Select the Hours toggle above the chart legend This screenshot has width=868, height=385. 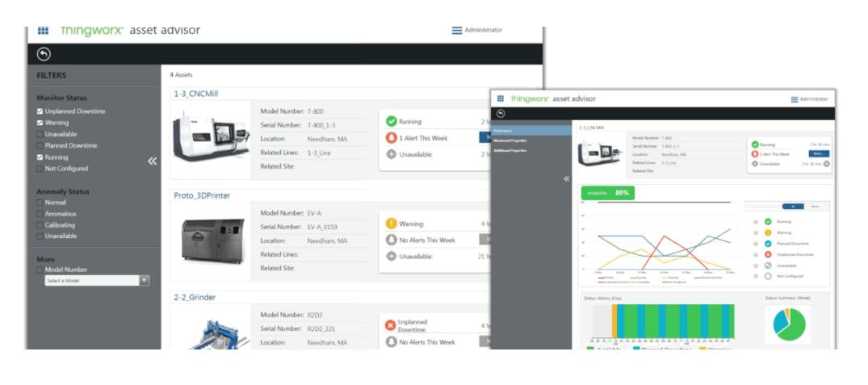point(816,207)
